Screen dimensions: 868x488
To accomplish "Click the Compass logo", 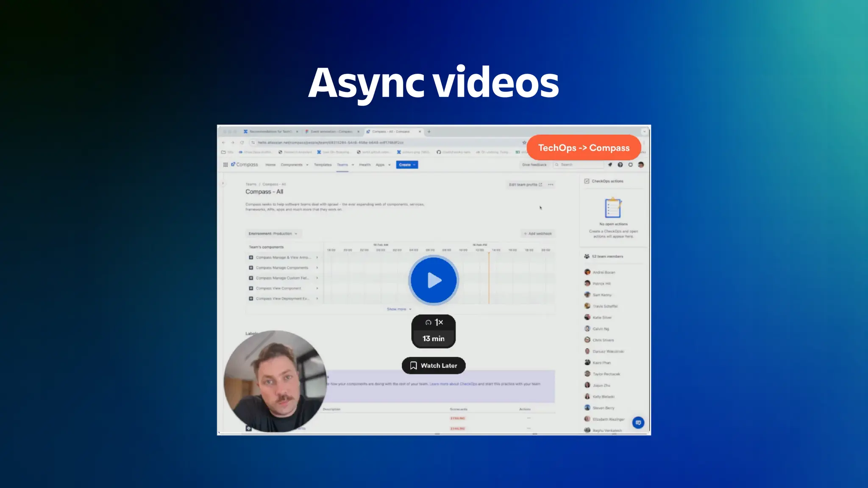I will point(245,165).
